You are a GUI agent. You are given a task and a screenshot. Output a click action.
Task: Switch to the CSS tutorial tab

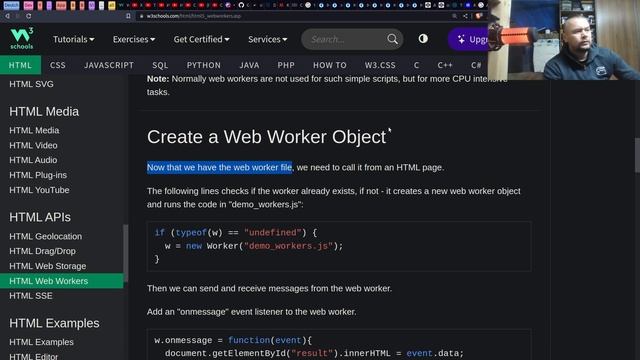pos(58,65)
